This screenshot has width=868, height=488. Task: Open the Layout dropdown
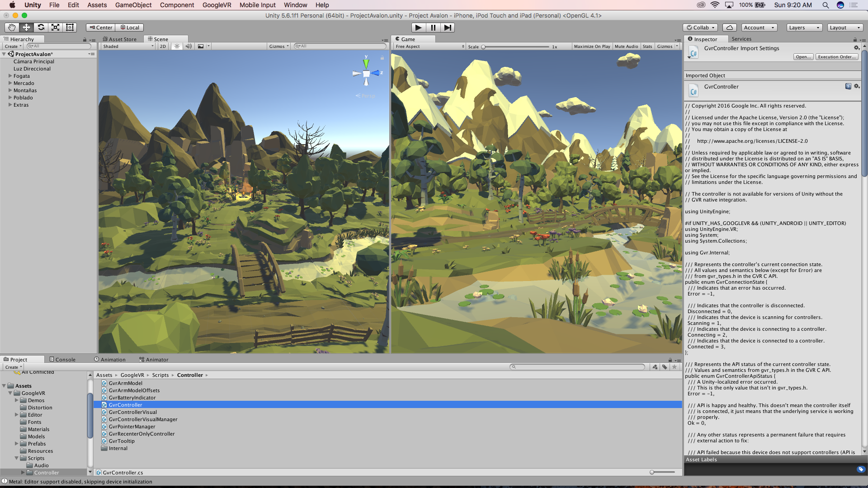(x=845, y=28)
